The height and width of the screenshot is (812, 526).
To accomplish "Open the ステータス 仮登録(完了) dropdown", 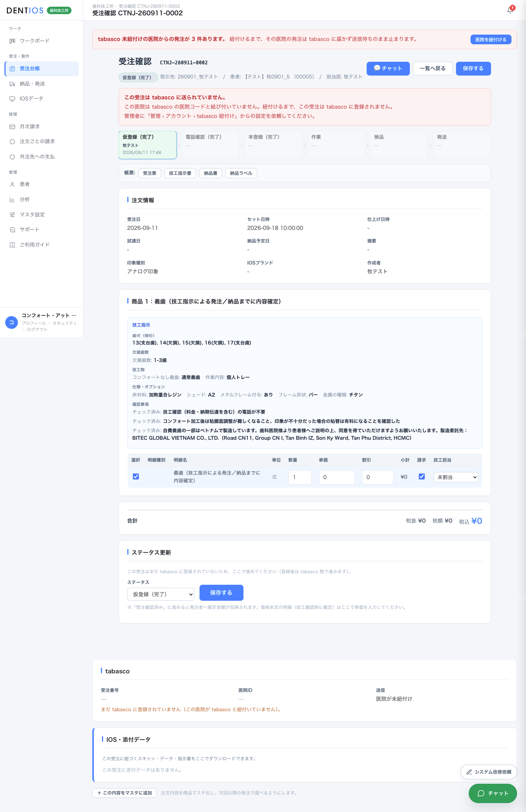I will tap(161, 594).
